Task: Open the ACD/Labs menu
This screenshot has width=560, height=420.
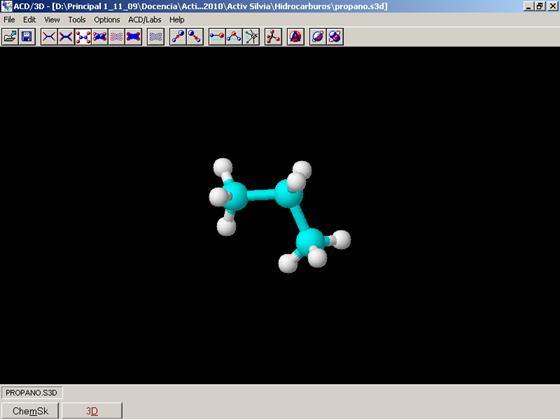Action: pyautogui.click(x=145, y=20)
